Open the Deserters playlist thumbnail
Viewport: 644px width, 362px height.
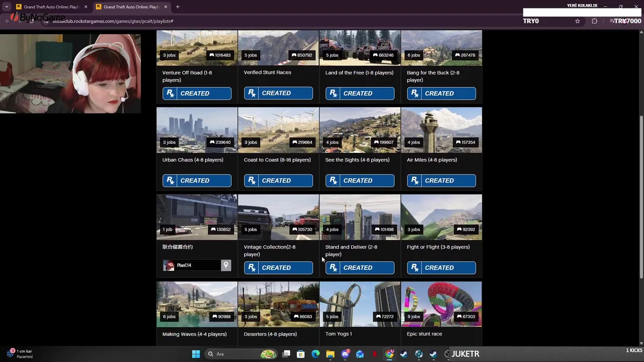click(278, 304)
